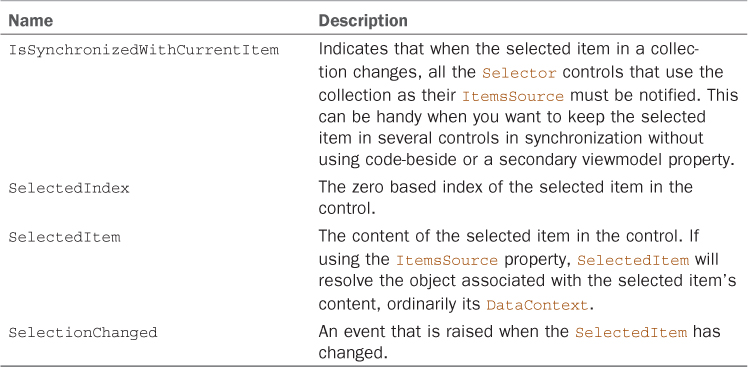Viewport: 748px width, 367px height.
Task: Click the orange Selector code term
Action: [x=519, y=73]
